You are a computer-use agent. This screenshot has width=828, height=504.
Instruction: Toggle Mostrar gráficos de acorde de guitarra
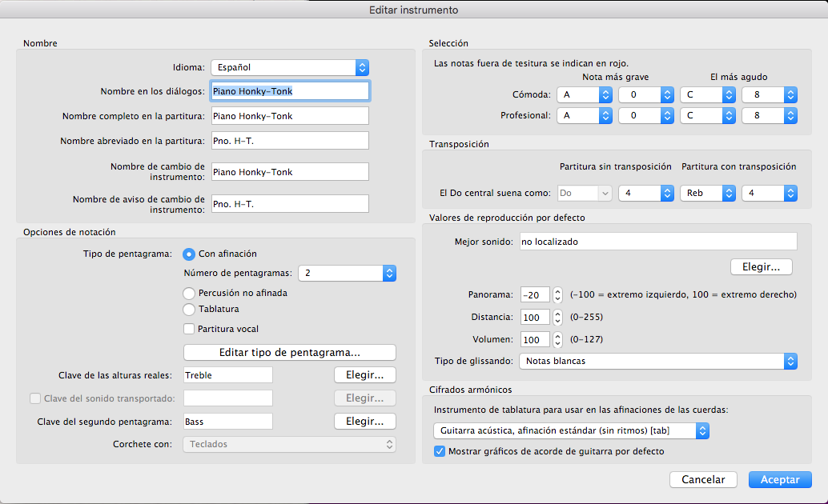[x=440, y=451]
